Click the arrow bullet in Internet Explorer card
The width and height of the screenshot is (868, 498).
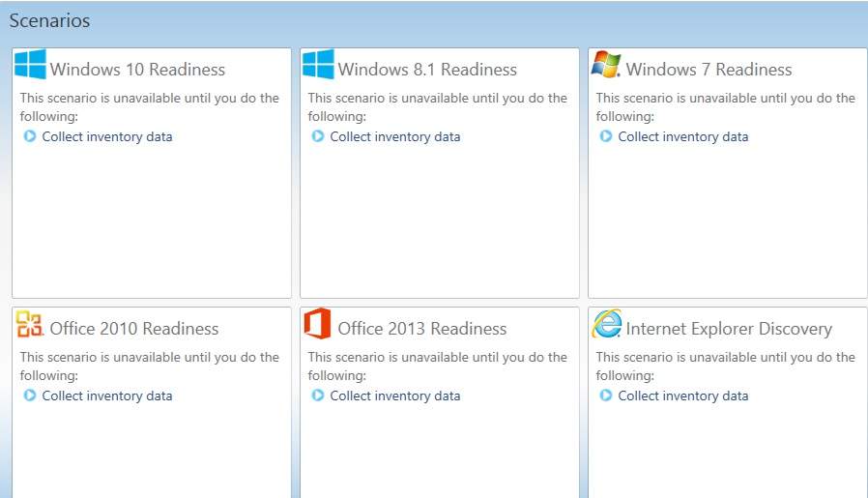606,395
